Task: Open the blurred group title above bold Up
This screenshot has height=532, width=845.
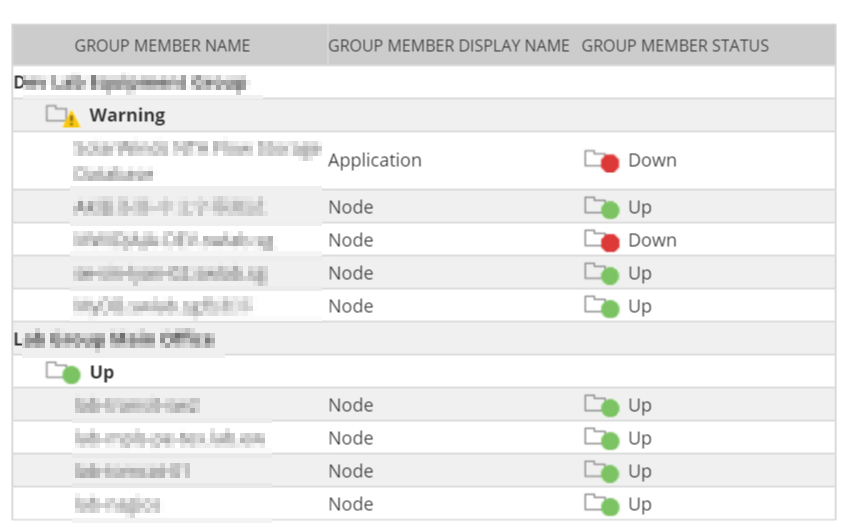Action: pyautogui.click(x=114, y=340)
